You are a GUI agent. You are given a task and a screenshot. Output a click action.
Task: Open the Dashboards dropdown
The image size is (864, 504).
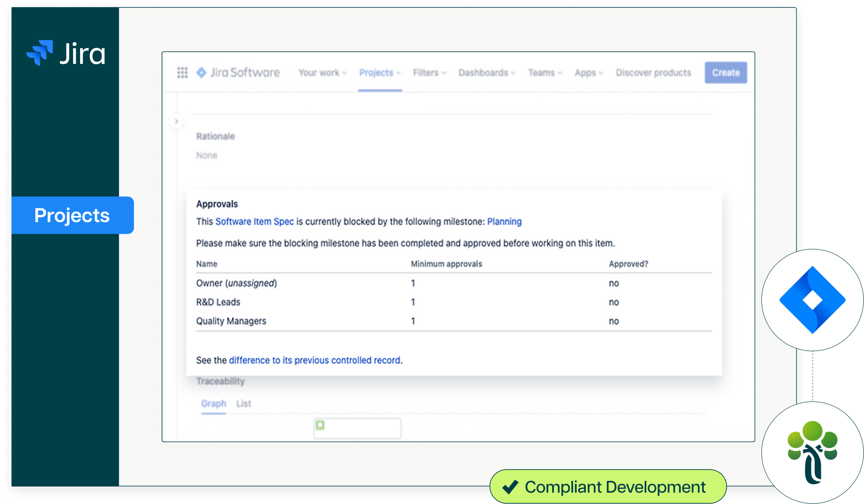pos(487,73)
